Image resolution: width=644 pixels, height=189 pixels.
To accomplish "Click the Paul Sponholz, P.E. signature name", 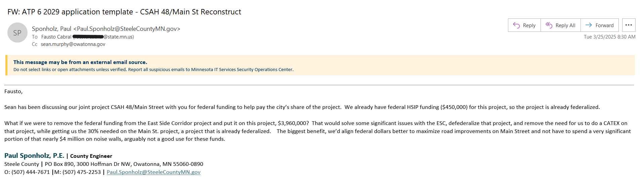I will coord(34,155).
